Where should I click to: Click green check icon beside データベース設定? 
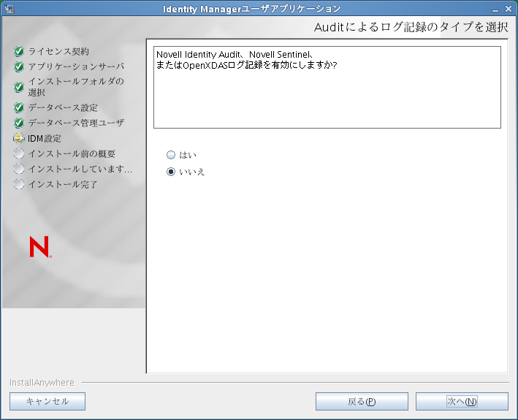coord(19,107)
